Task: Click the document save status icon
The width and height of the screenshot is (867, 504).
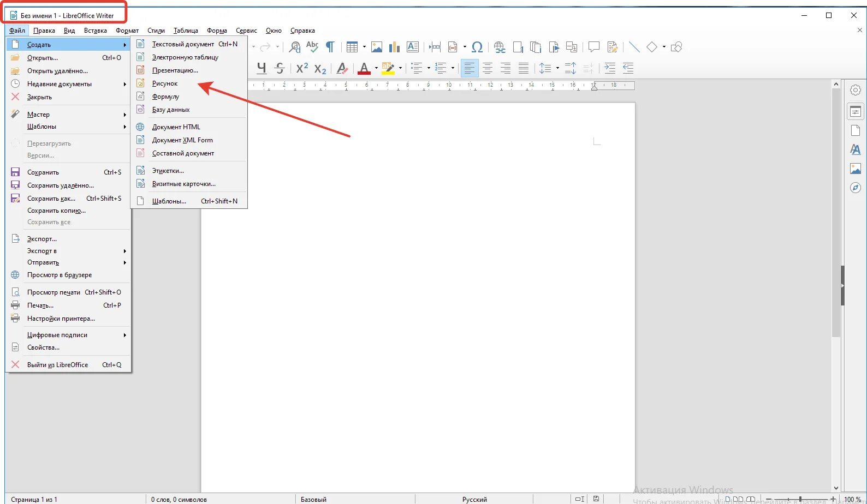Action: pyautogui.click(x=596, y=499)
